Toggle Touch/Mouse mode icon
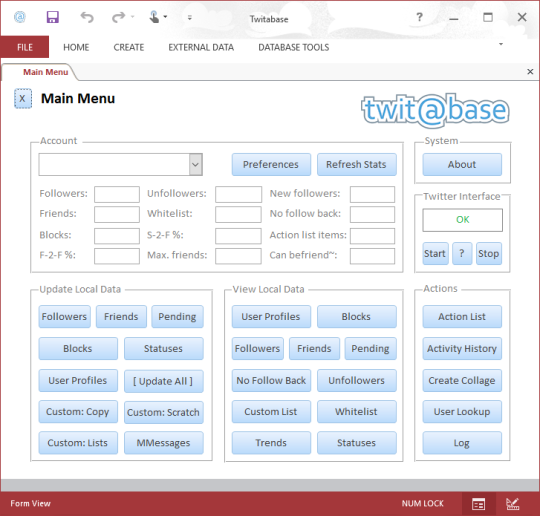The height and width of the screenshot is (516, 540). (155, 17)
